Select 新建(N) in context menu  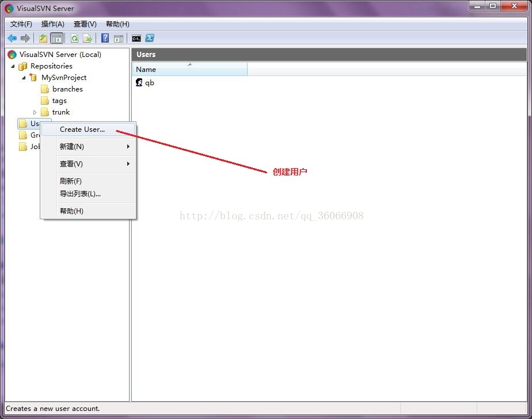pyautogui.click(x=88, y=147)
